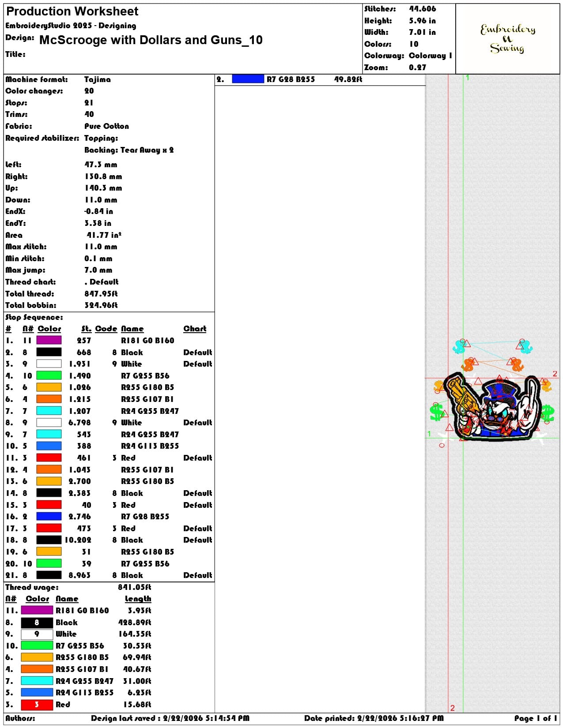Click the Width value 7.01 in
Viewport: 563px width, 728px height.
tap(422, 32)
